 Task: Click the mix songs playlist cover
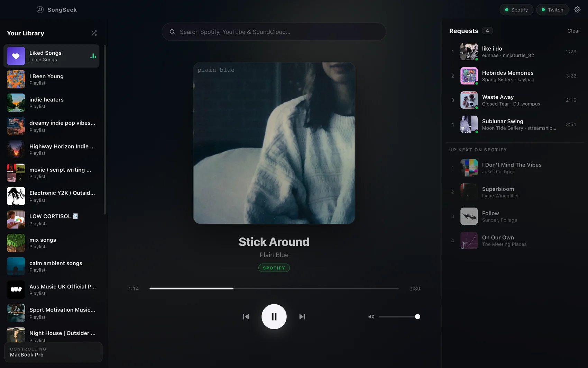click(x=16, y=243)
